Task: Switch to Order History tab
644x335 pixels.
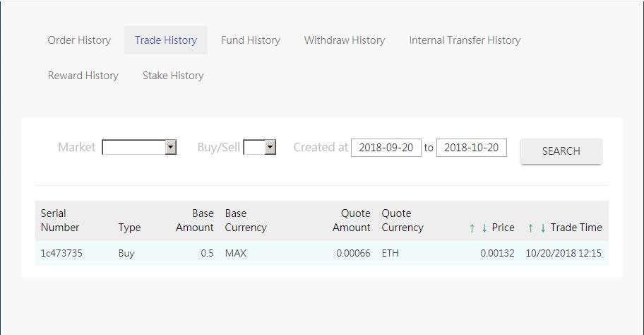Action: (79, 40)
